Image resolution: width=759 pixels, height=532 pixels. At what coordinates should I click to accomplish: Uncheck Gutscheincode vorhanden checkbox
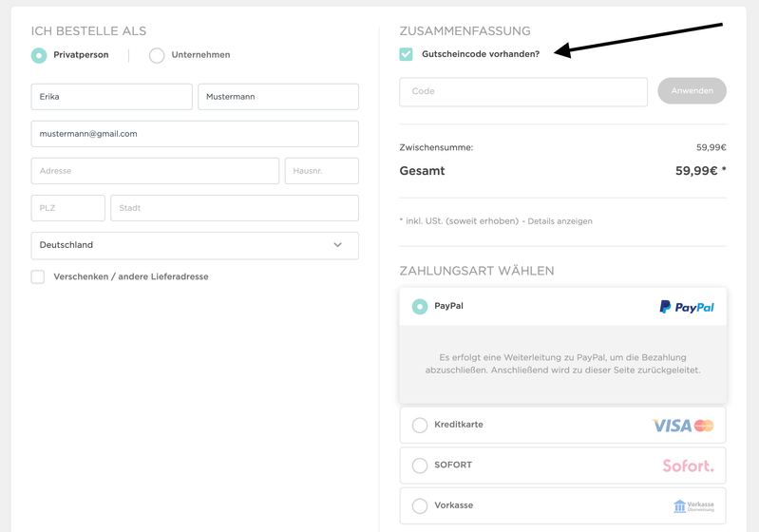pos(407,54)
